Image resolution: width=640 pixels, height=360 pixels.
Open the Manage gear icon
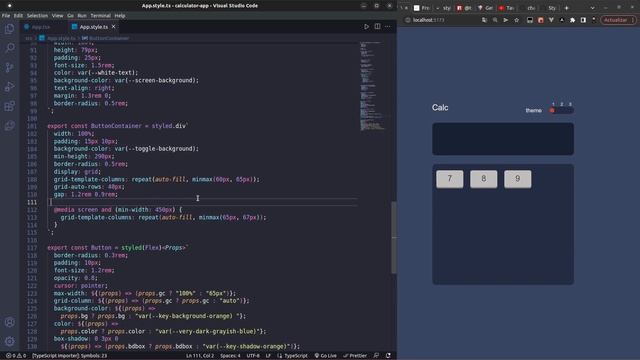coord(9,341)
